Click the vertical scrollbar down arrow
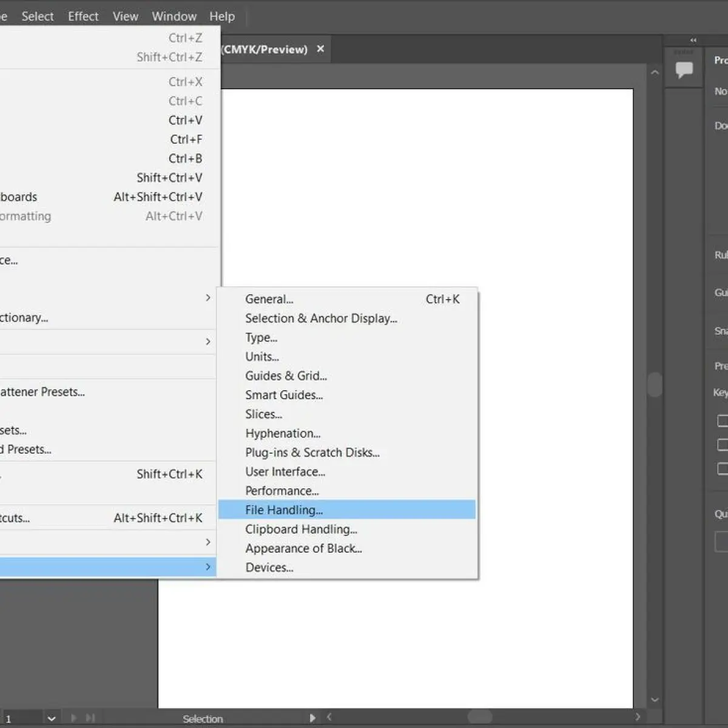 point(655,699)
